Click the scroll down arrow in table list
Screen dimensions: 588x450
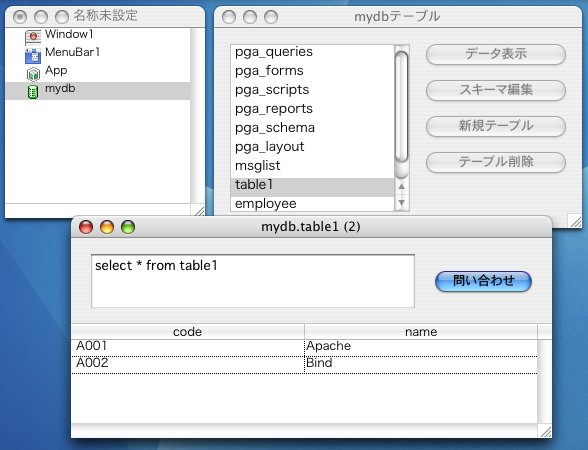402,202
